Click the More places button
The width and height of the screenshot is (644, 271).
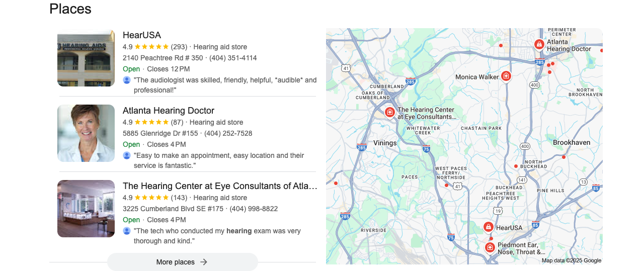click(x=182, y=262)
